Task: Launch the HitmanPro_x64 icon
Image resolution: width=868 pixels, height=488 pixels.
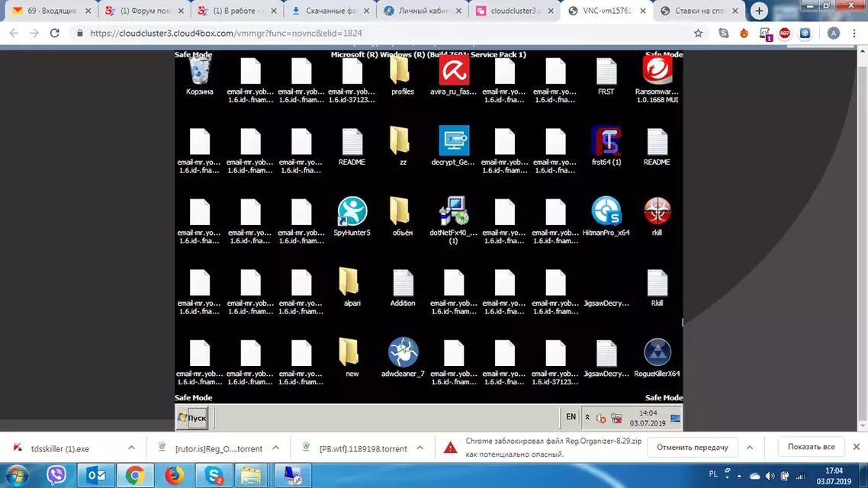Action: pyautogui.click(x=606, y=217)
